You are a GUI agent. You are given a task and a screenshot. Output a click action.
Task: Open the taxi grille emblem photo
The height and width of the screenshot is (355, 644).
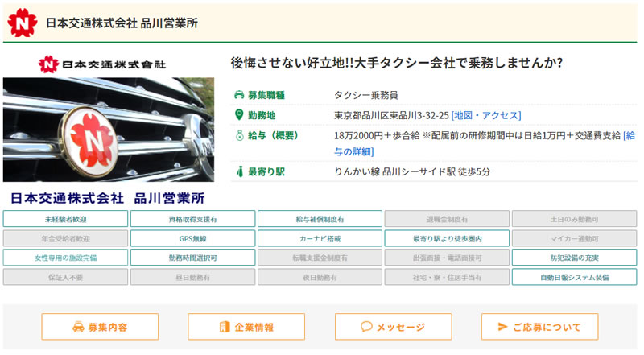point(109,130)
